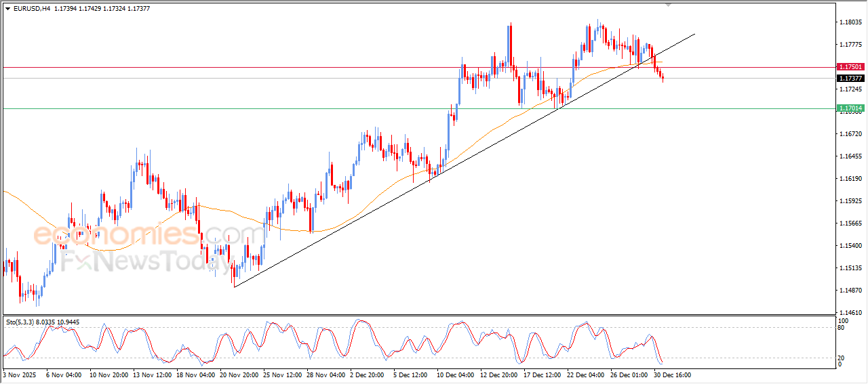Click the 1.18035 price scale label
The image size is (868, 384).
coord(850,22)
